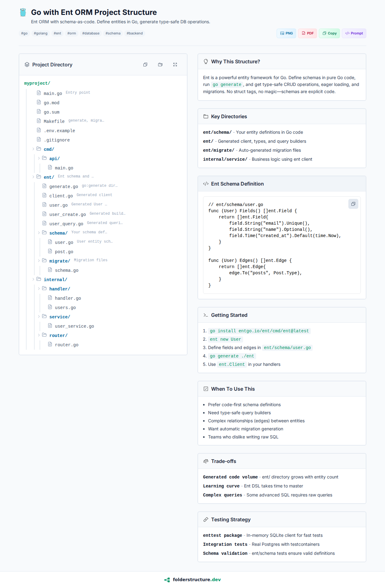The height and width of the screenshot is (588, 385).
Task: Click the file icon beside client.go
Action: click(x=44, y=195)
